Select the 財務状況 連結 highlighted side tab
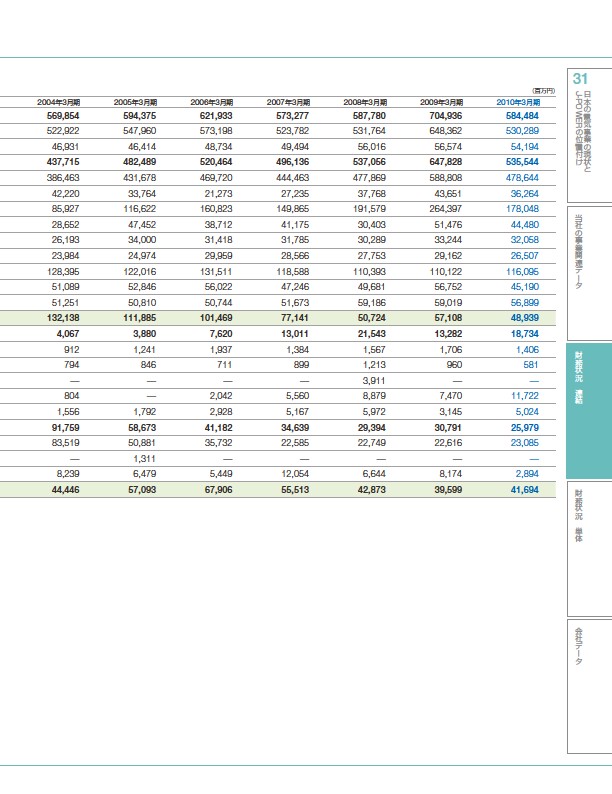 coord(589,411)
